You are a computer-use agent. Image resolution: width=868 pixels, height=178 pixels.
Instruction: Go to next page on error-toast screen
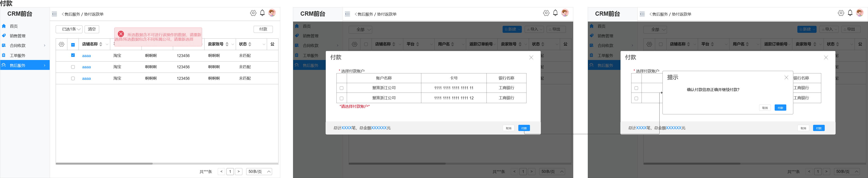tap(238, 172)
